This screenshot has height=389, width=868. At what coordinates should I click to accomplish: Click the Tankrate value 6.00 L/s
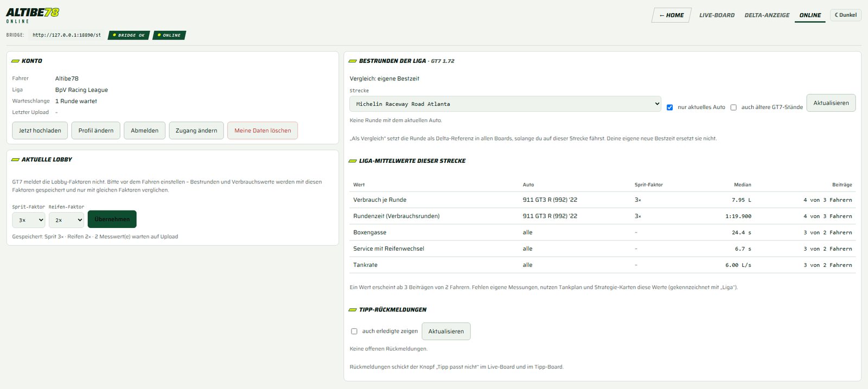pos(738,265)
